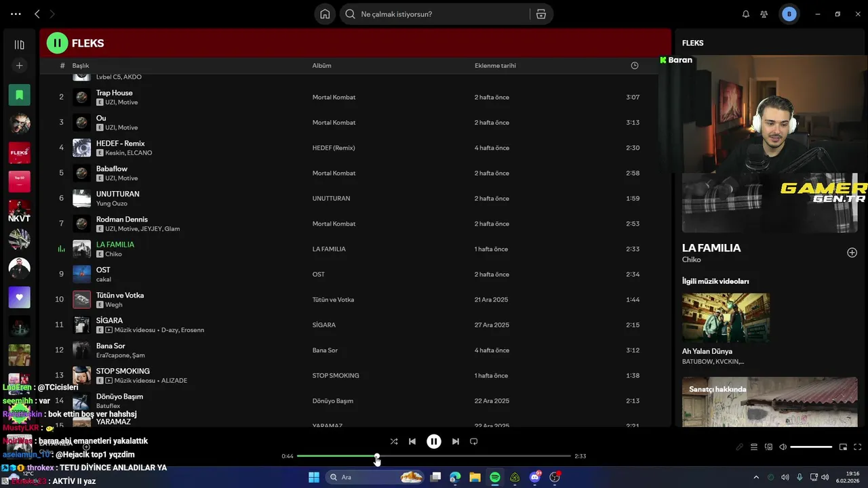Open artist Yung Ouzo link
Screen dimensions: 868x488
[111, 203]
